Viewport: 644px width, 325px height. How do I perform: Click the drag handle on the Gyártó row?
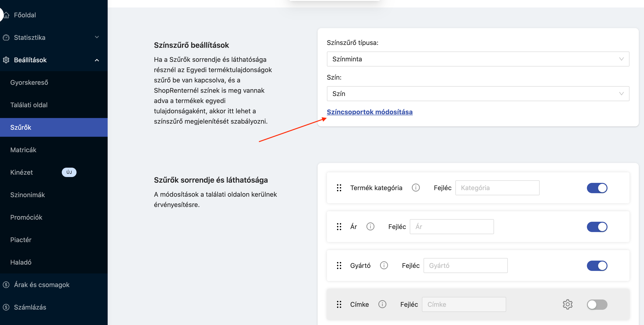click(x=339, y=265)
